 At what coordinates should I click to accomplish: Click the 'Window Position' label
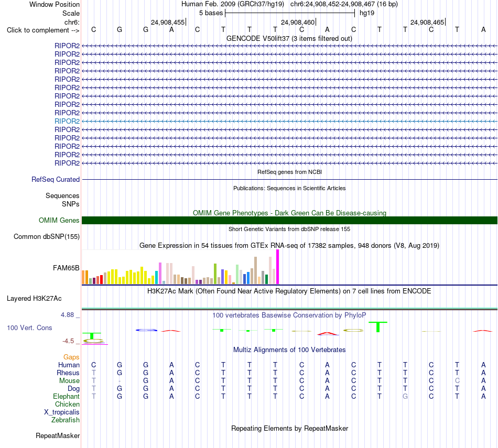tap(55, 4)
